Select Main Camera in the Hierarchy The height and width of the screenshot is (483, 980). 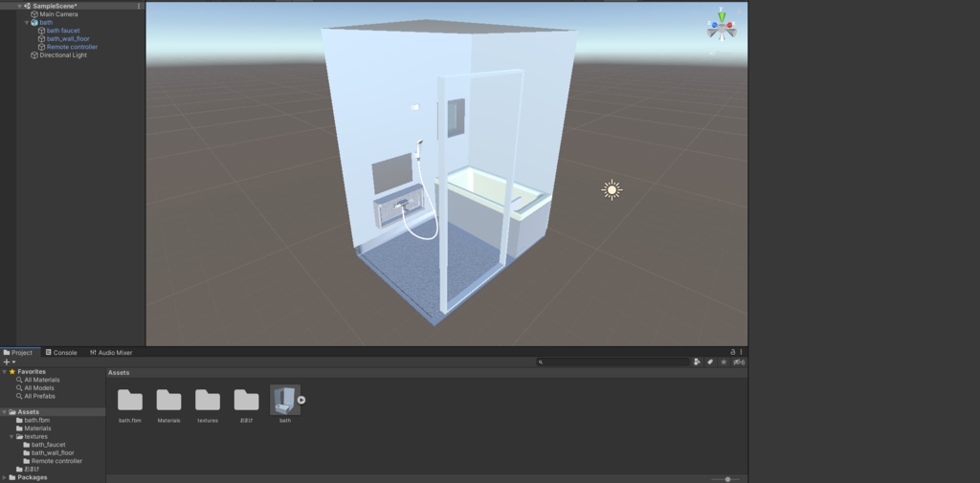(58, 13)
